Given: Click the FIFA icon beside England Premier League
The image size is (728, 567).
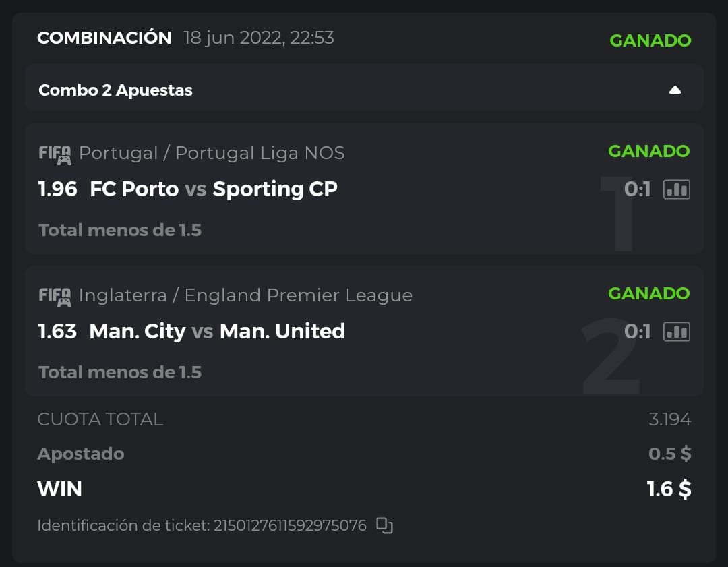Looking at the screenshot, I should [55, 297].
